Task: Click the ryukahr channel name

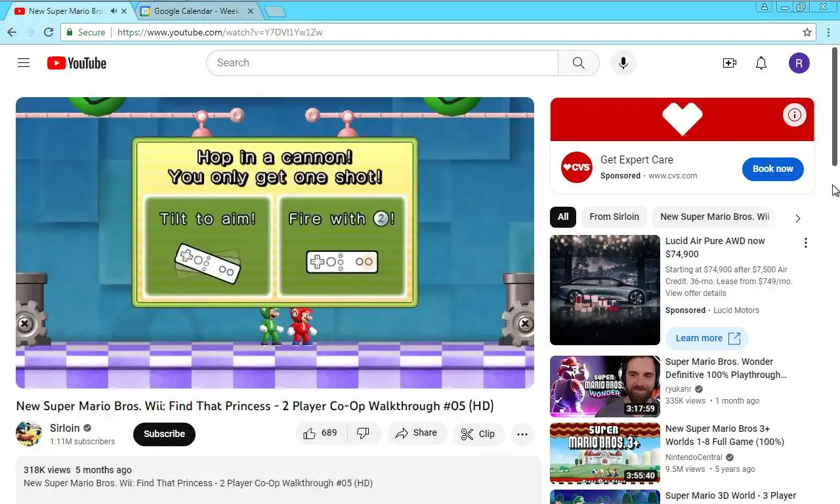Action: click(679, 389)
